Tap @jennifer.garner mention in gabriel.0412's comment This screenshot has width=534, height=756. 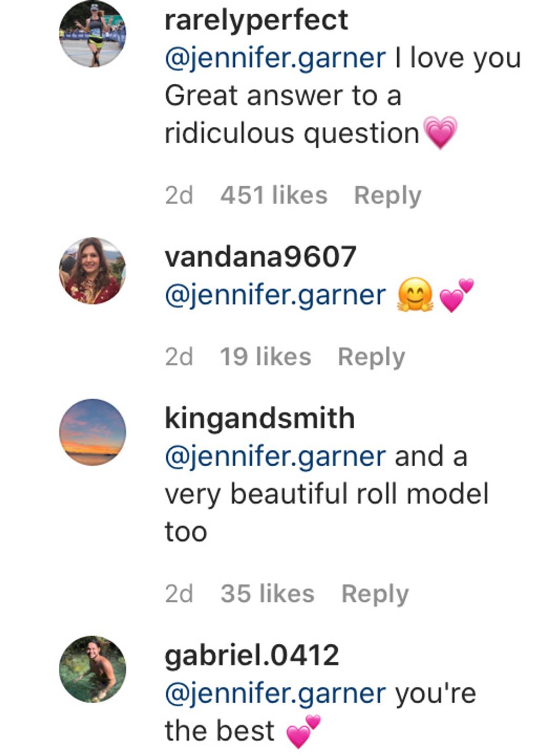pos(275,693)
